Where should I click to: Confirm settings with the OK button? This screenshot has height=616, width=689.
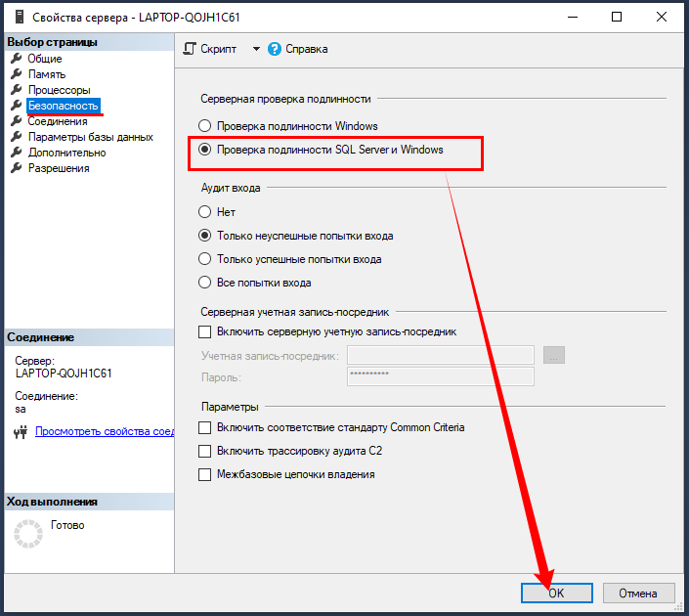click(556, 593)
